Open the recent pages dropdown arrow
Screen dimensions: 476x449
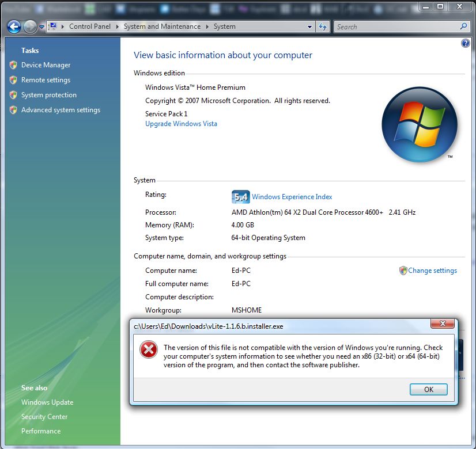(41, 27)
